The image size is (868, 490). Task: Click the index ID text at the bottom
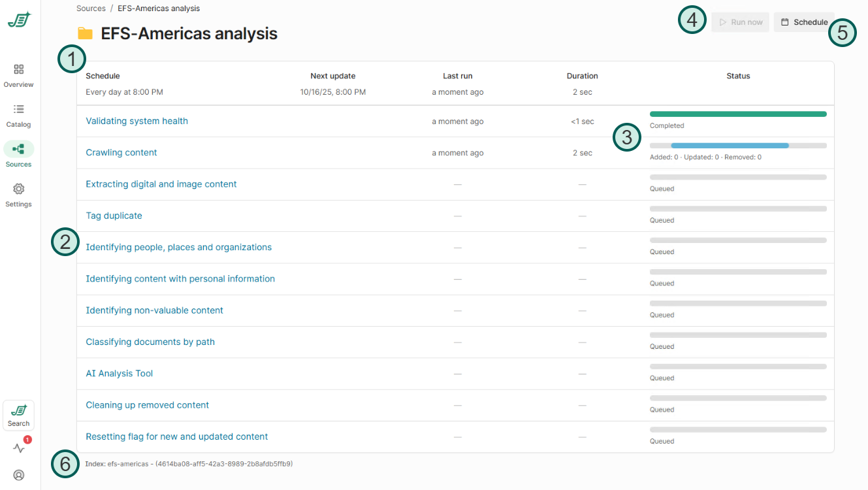click(x=189, y=464)
